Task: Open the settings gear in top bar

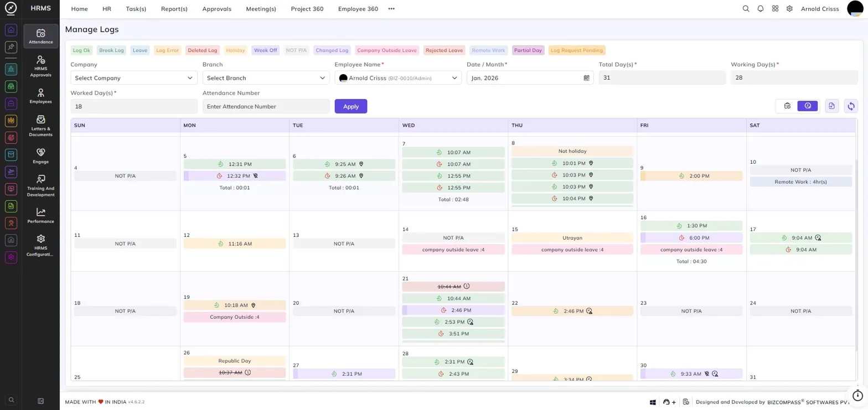Action: [789, 9]
